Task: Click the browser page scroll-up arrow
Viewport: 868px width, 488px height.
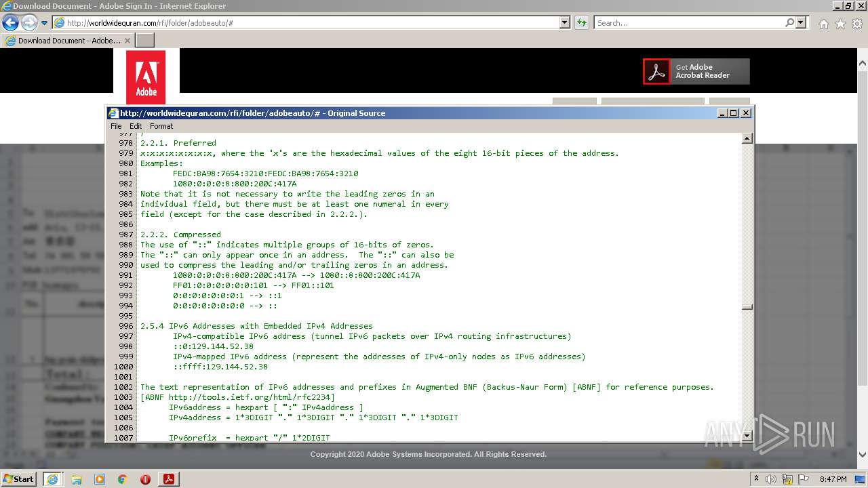Action: coord(863,63)
